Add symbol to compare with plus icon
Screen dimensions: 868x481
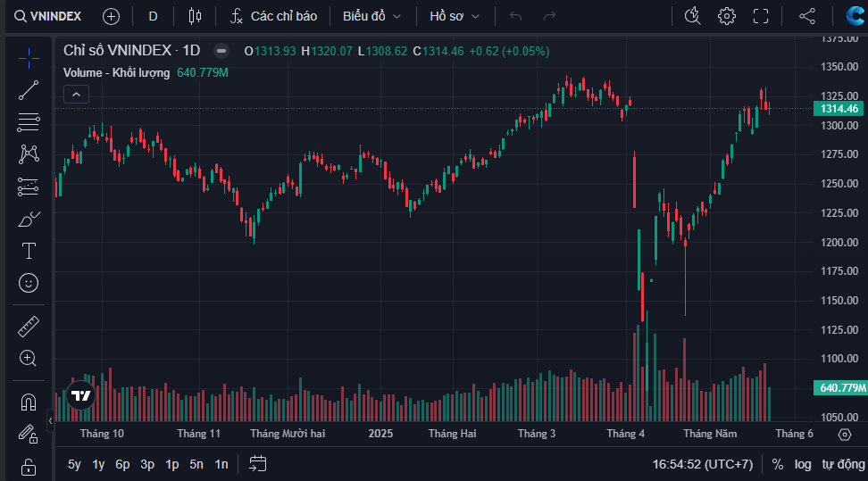(x=112, y=17)
